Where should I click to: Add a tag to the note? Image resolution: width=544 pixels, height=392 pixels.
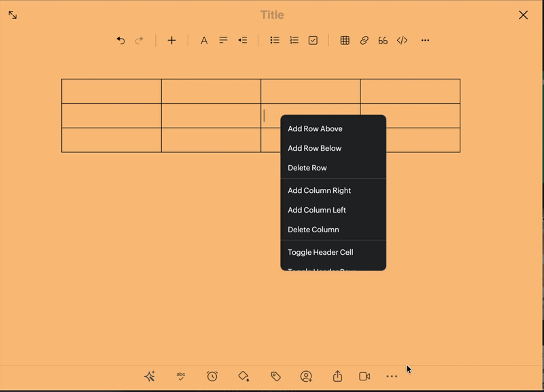275,376
